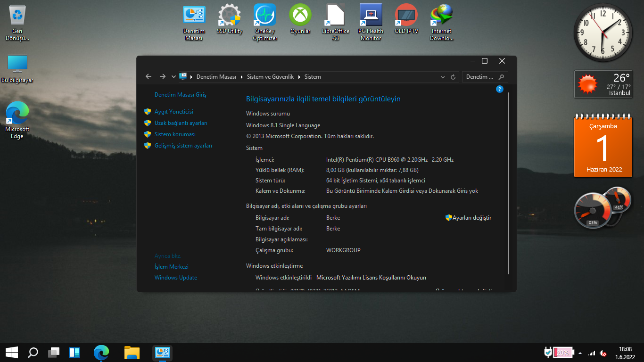Maximize the System window
This screenshot has width=644, height=362.
point(485,61)
